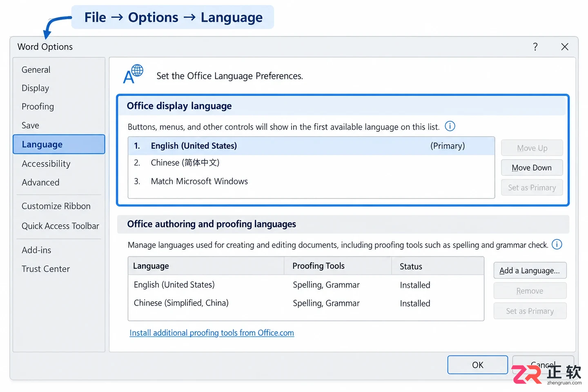The image size is (588, 392).
Task: Confirm settings with the OK button
Action: (x=477, y=365)
